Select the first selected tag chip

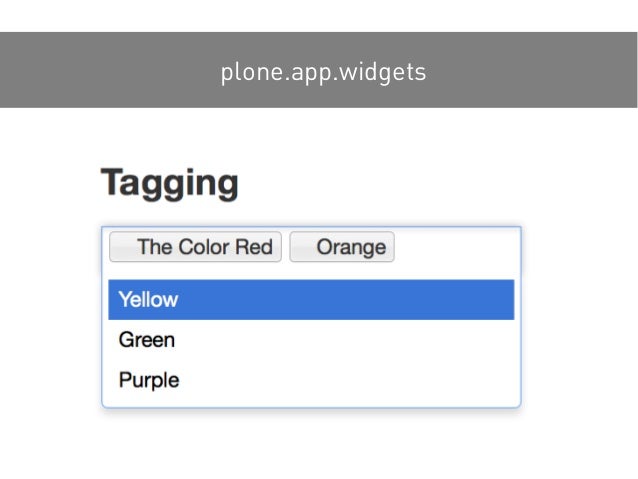click(x=196, y=247)
